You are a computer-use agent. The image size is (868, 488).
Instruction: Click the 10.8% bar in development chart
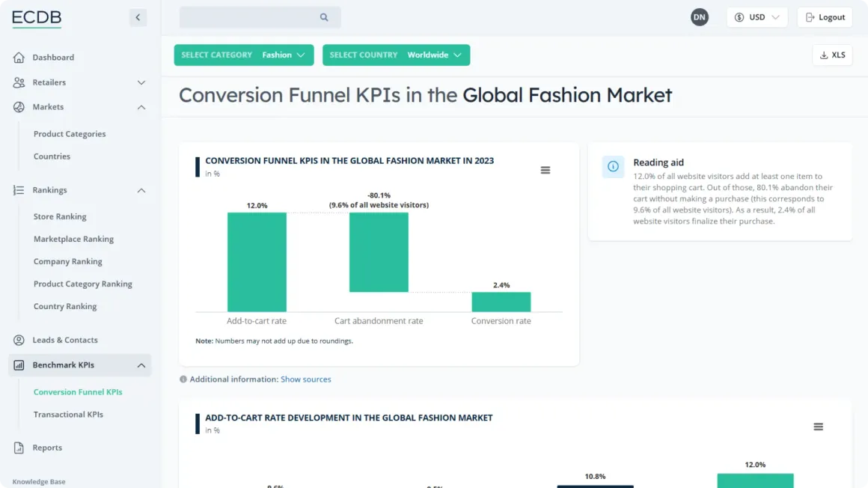[595, 487]
